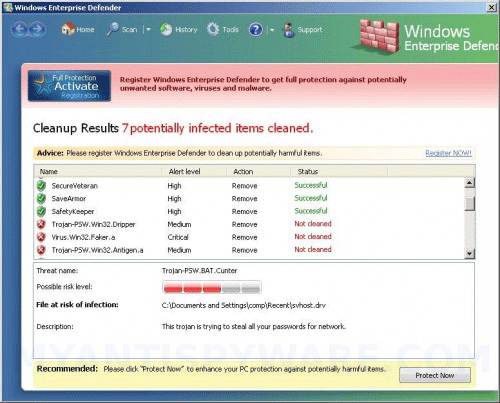Expand the help dropdown arrow
Viewport: 500px width, 403px height.
tap(272, 30)
